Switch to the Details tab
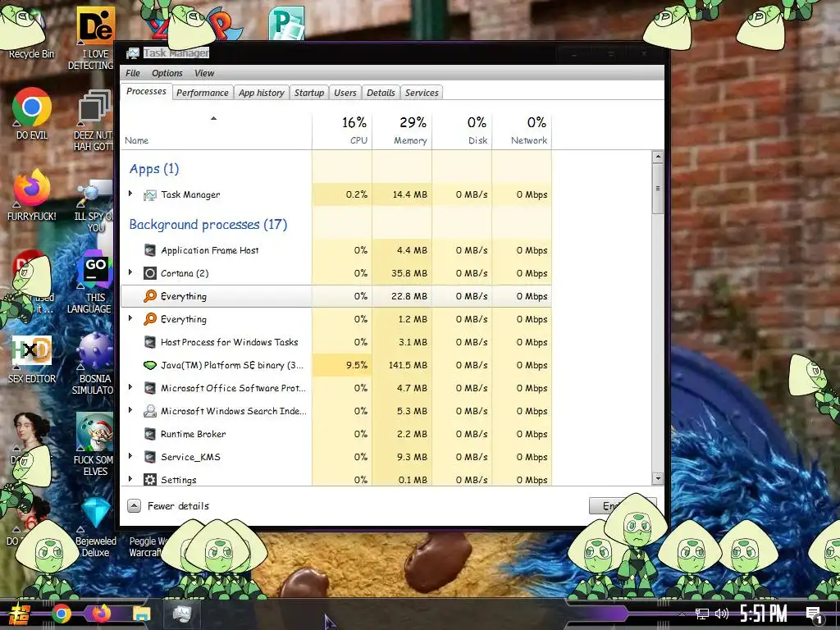 381,93
